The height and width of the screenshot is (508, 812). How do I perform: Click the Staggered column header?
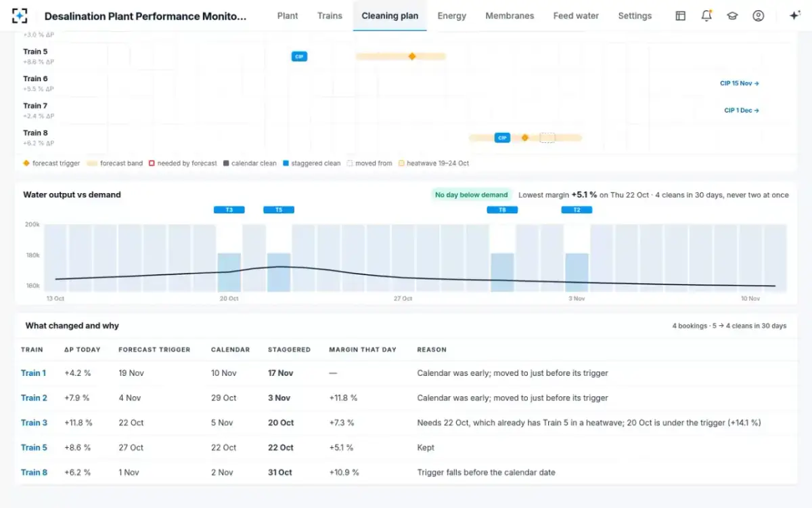point(289,350)
